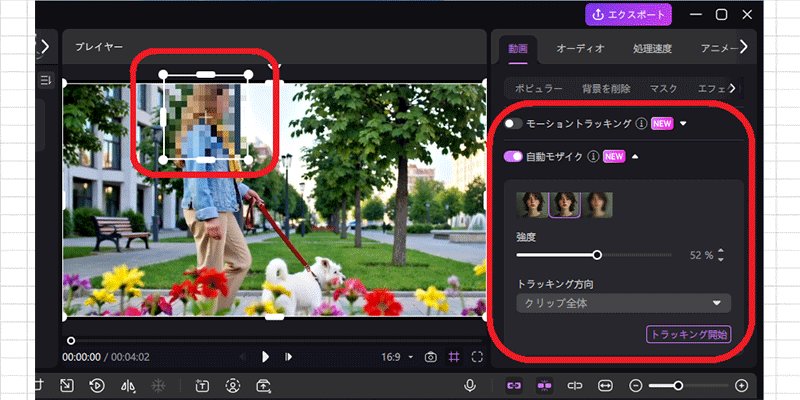
Task: Click the microphone voiceover icon
Action: pos(470,386)
